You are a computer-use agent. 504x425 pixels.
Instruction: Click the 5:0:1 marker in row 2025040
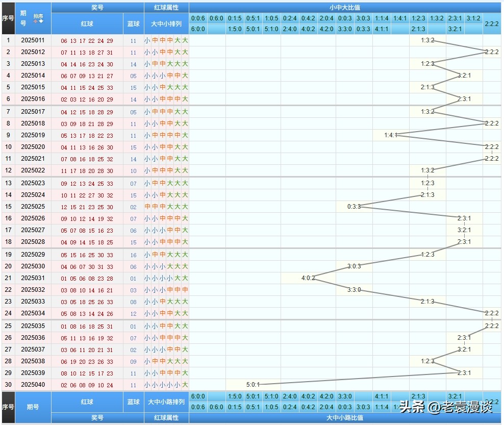pos(253,385)
